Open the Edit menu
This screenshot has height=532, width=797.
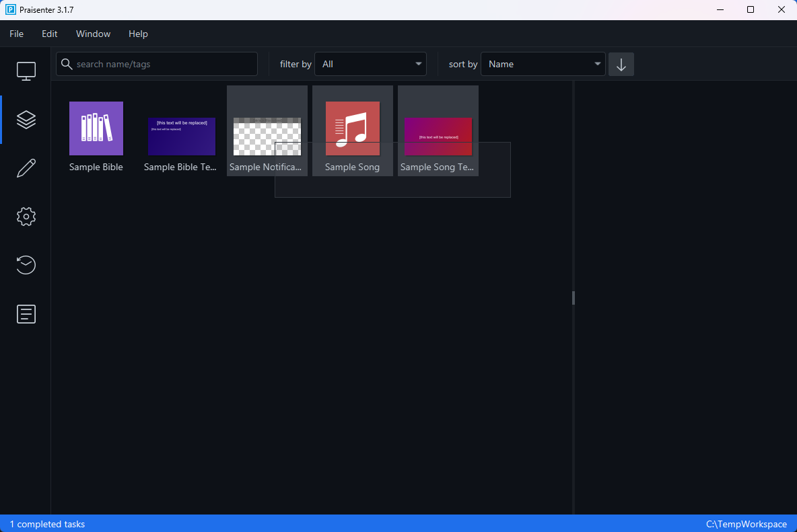coord(49,34)
